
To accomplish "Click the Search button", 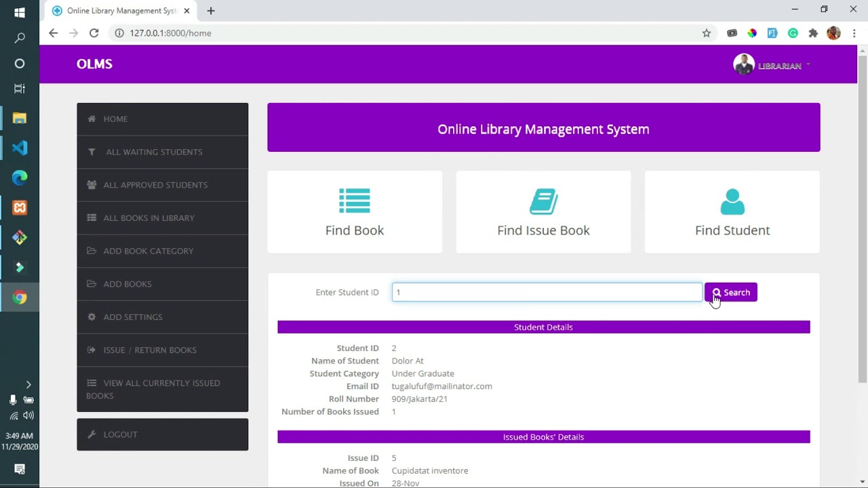I will point(730,293).
